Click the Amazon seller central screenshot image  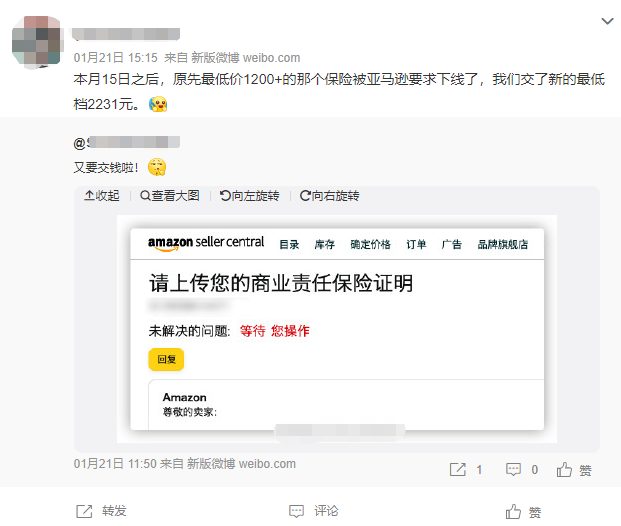pos(337,329)
